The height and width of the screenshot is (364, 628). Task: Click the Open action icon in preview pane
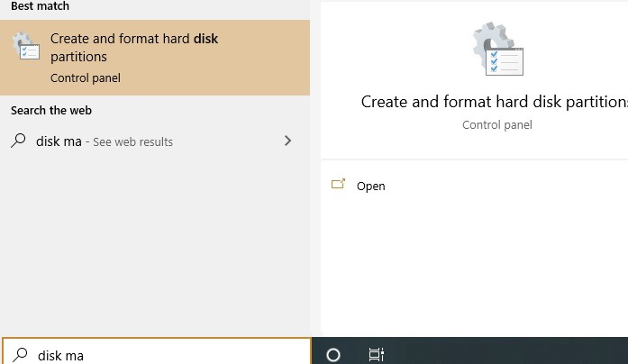click(339, 185)
